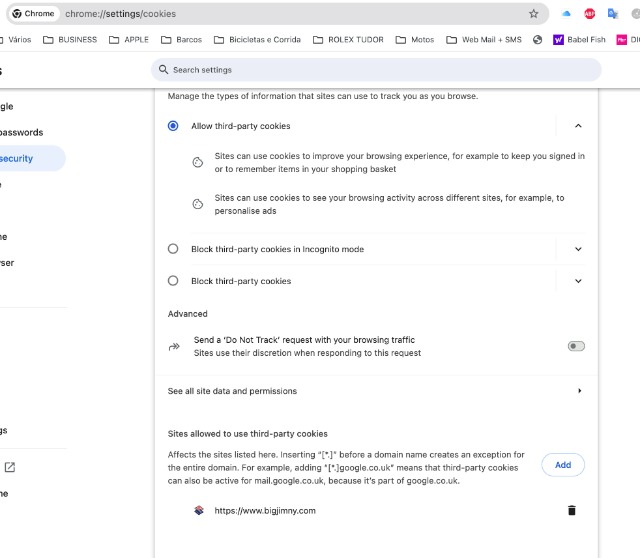This screenshot has height=558, width=640.
Task: Click the globe bookmark icon after Web Mail
Action: click(537, 40)
